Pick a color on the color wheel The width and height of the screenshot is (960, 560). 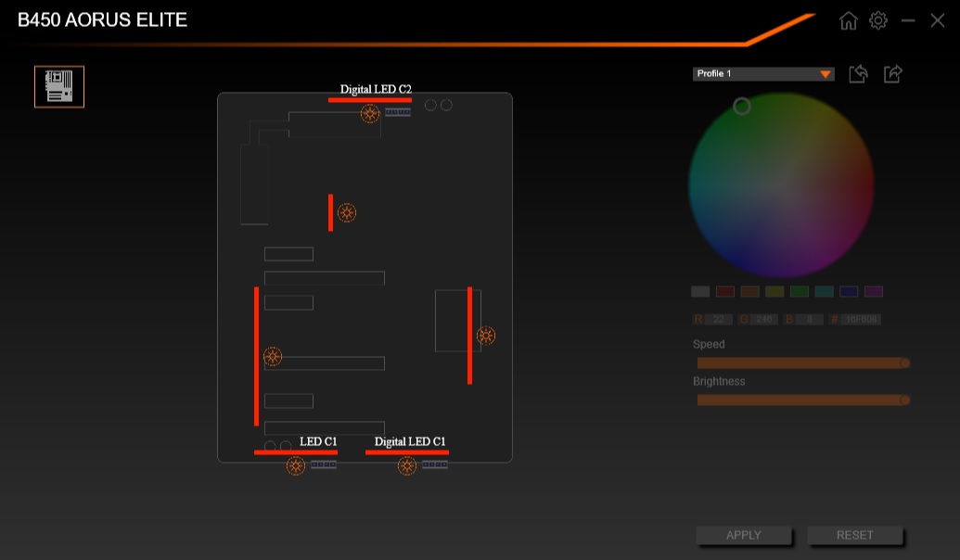pos(781,185)
